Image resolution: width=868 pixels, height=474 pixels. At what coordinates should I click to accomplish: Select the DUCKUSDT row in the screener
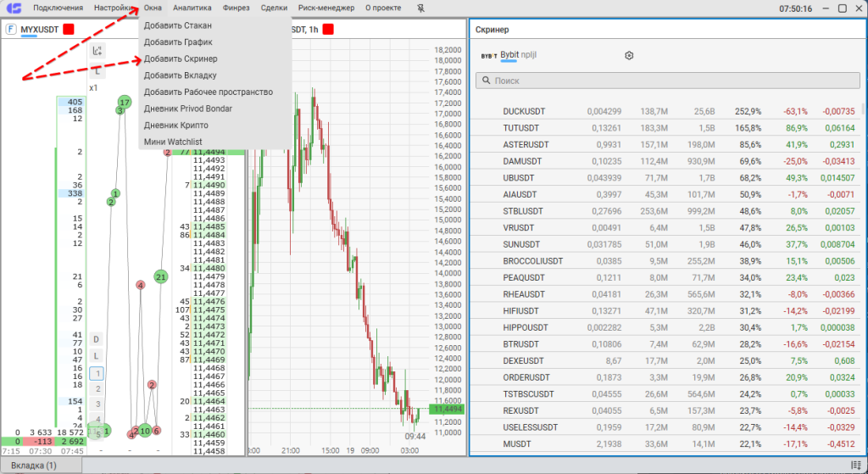point(523,111)
